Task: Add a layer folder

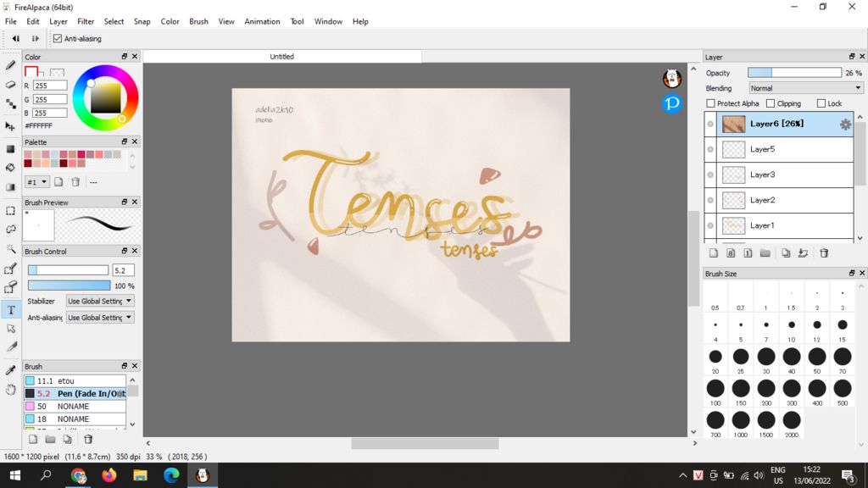Action: click(x=765, y=253)
